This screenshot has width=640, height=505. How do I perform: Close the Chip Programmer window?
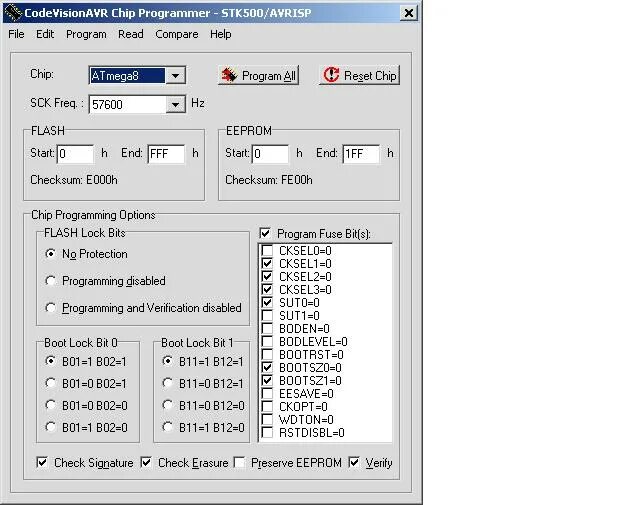click(409, 13)
